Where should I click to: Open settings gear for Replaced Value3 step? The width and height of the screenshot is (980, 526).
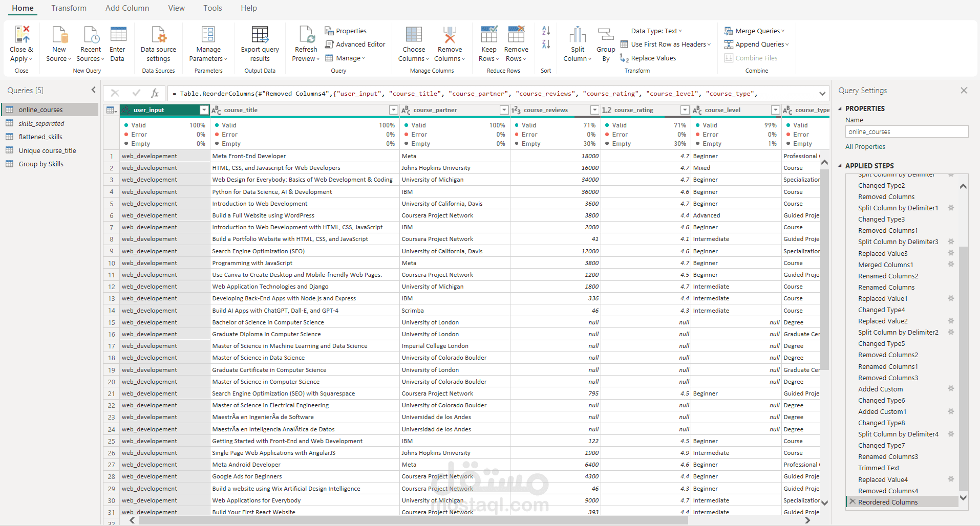(x=951, y=253)
